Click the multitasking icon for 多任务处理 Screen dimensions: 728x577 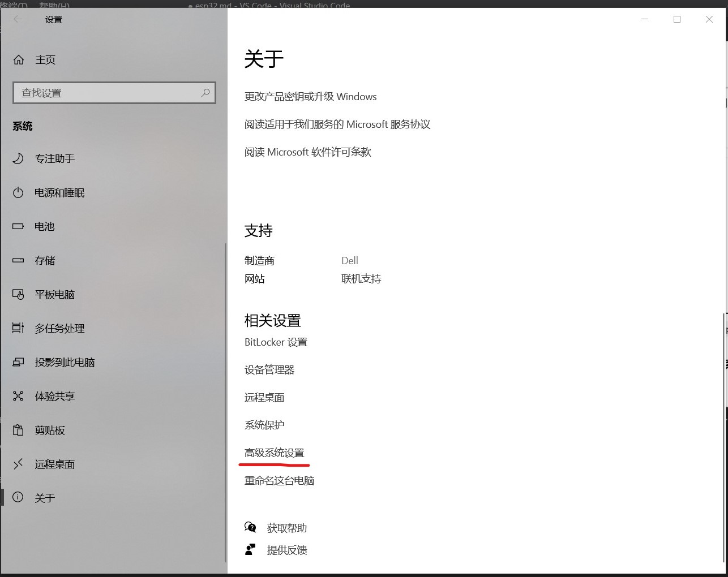pyautogui.click(x=18, y=328)
